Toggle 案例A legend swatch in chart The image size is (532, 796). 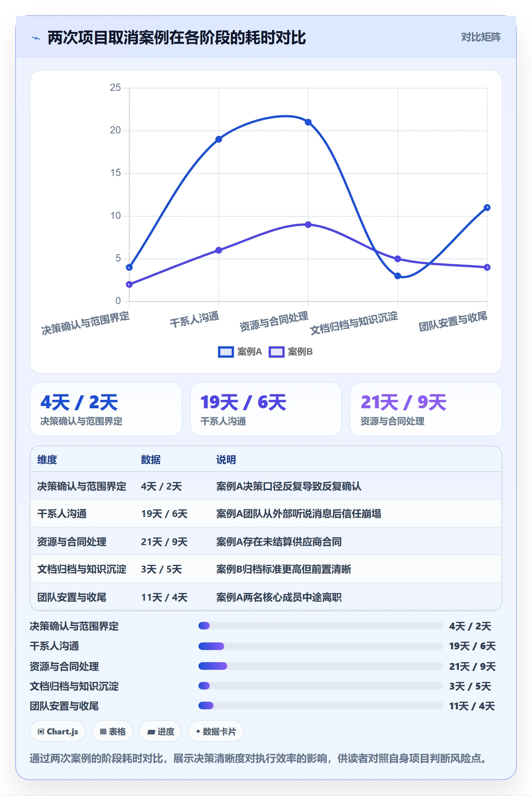(226, 352)
